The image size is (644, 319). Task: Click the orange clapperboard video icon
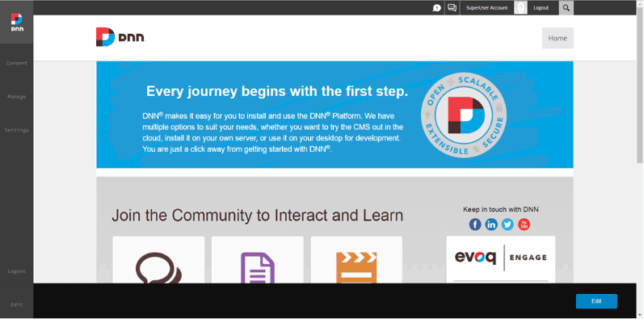pyautogui.click(x=356, y=267)
